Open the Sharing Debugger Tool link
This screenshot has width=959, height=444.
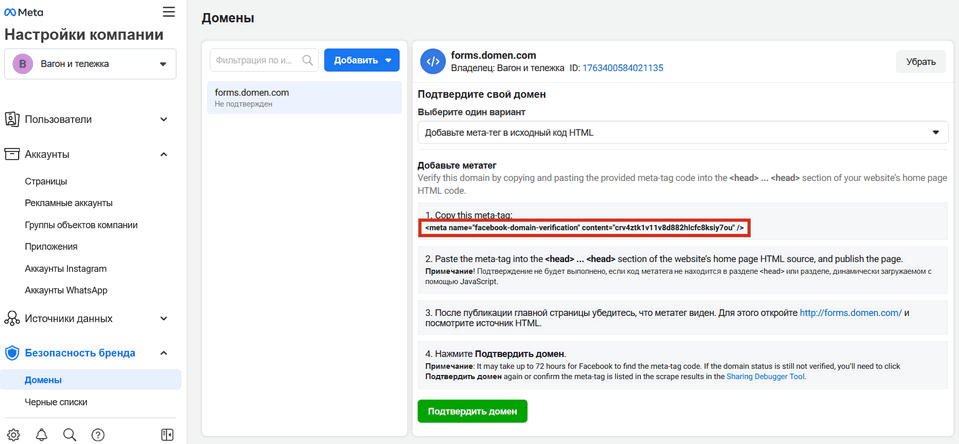[765, 377]
